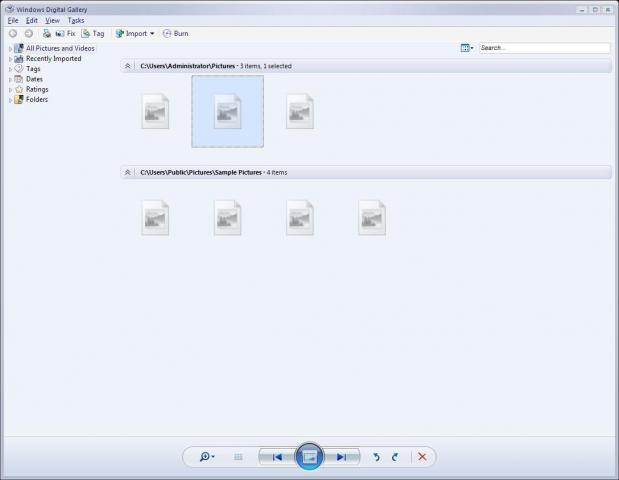Click the All Pictures and Videos icon
The height and width of the screenshot is (480, 619).
pos(19,48)
